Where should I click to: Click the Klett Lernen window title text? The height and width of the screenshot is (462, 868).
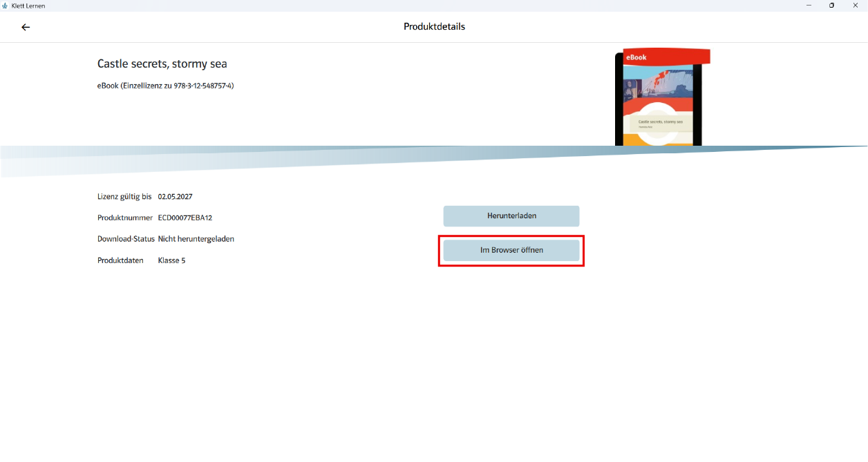point(28,6)
